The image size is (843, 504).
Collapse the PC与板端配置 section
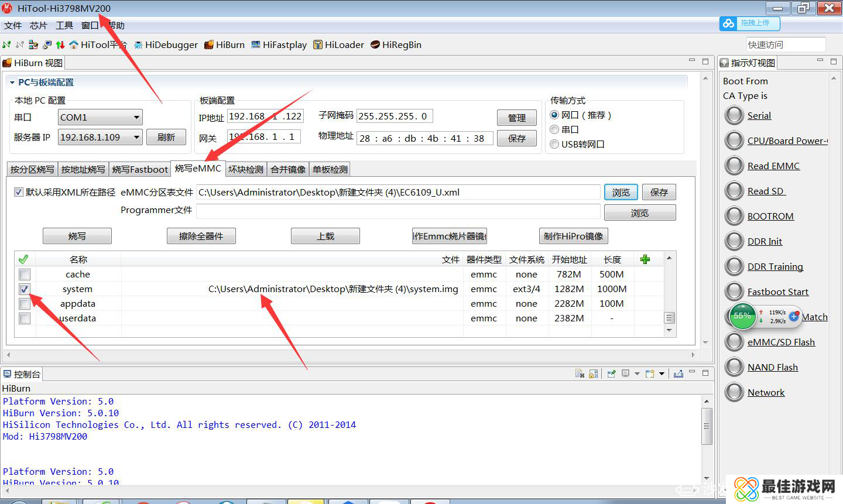click(x=12, y=83)
